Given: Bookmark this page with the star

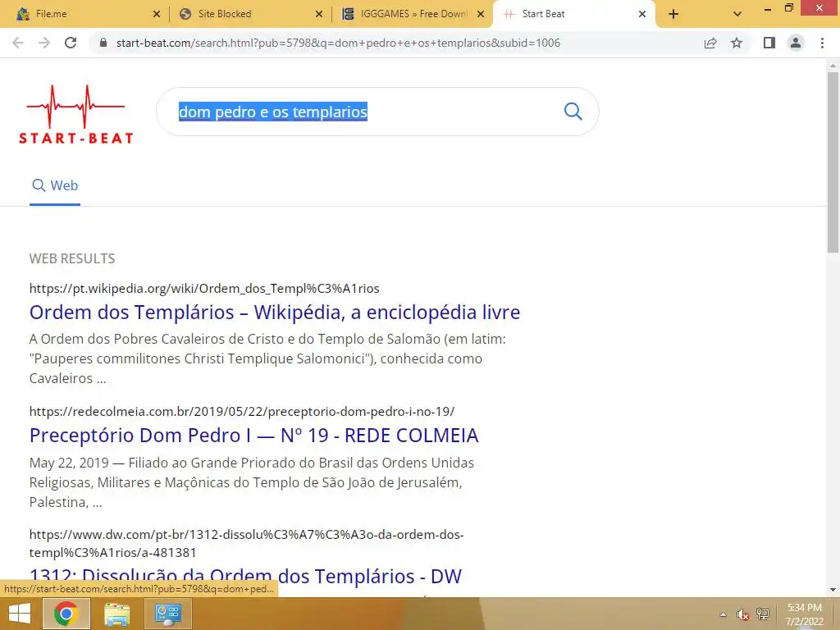Looking at the screenshot, I should tap(737, 43).
